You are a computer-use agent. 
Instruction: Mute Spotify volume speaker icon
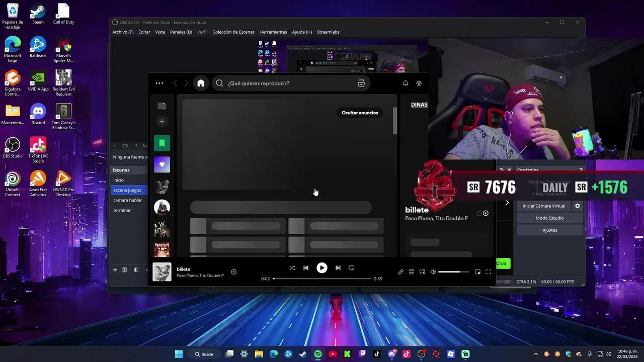[x=433, y=272]
